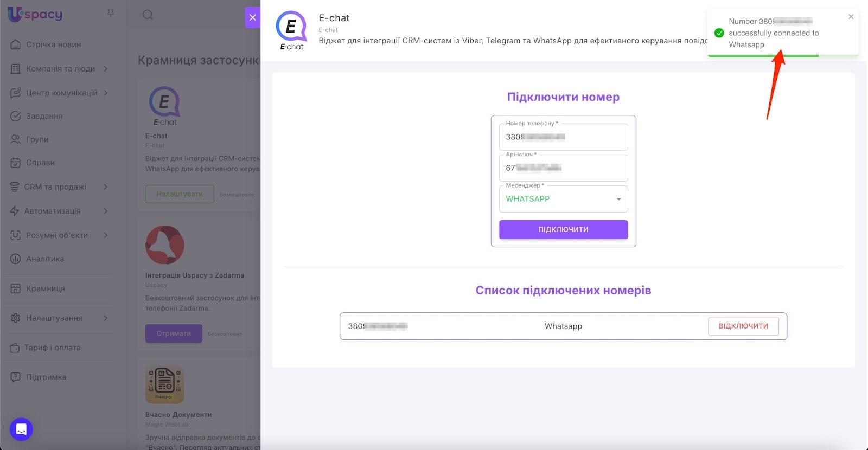
Task: Open Тариф і оплата page
Action: (52, 348)
